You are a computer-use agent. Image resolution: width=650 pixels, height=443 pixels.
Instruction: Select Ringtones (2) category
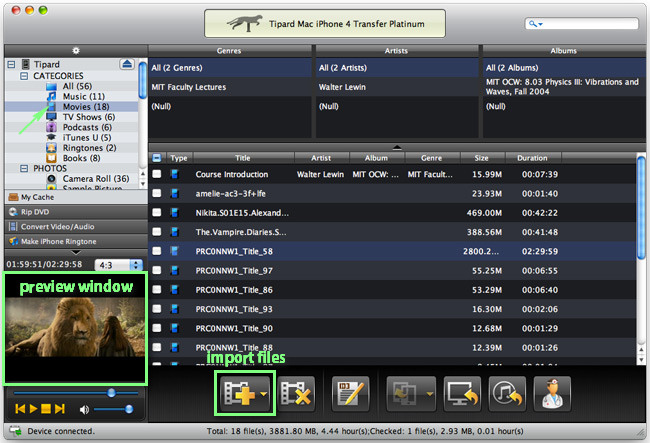89,148
